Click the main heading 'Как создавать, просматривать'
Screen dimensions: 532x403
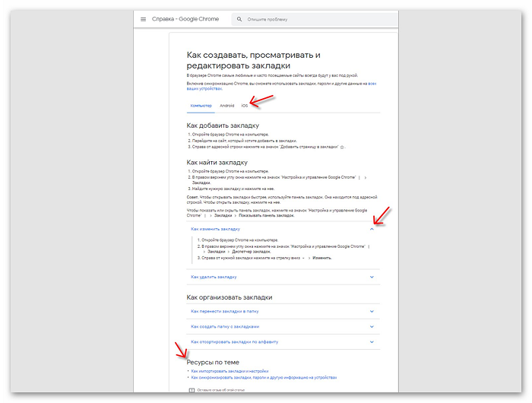(253, 60)
